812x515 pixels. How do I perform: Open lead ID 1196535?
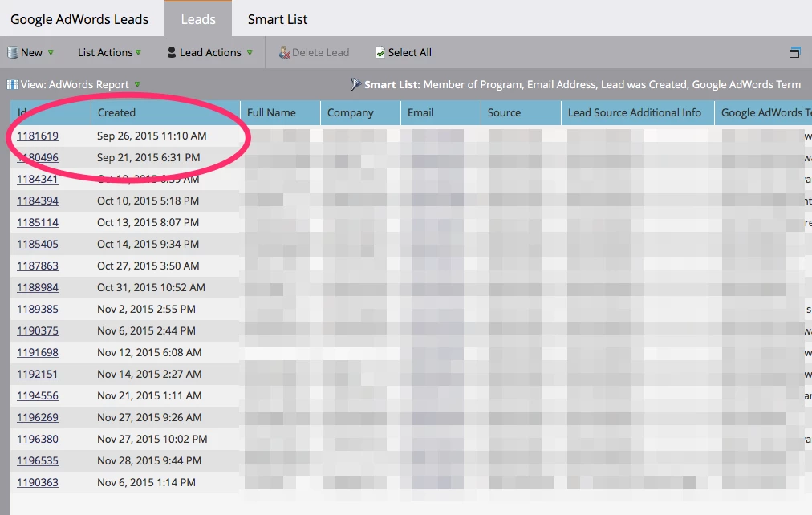pyautogui.click(x=37, y=462)
